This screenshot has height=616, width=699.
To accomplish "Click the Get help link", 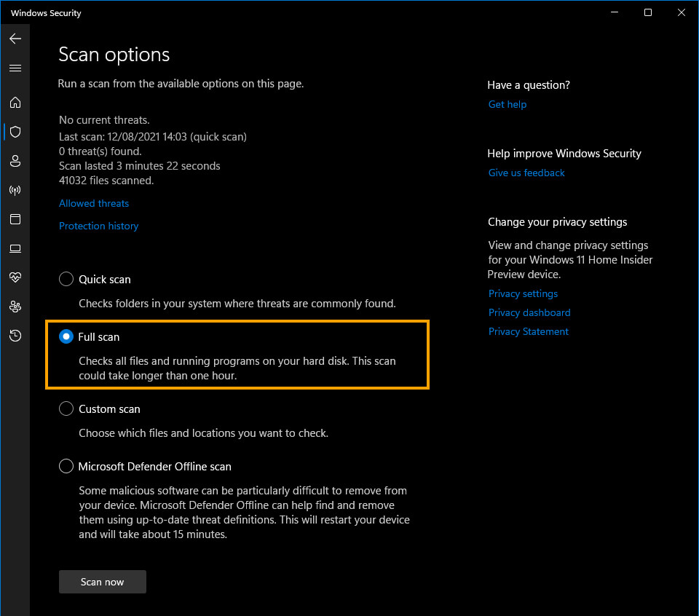I will tap(508, 104).
